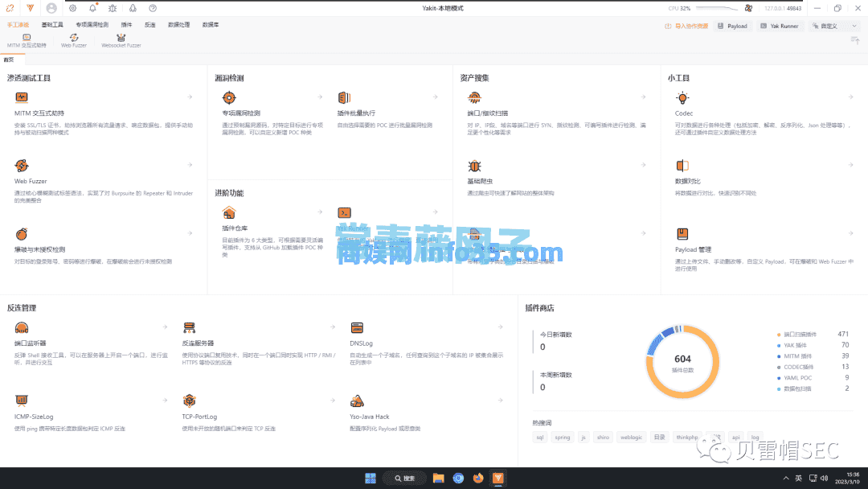The width and height of the screenshot is (868, 489).
Task: Click the arrow on 端口监听器 card
Action: pos(165,327)
